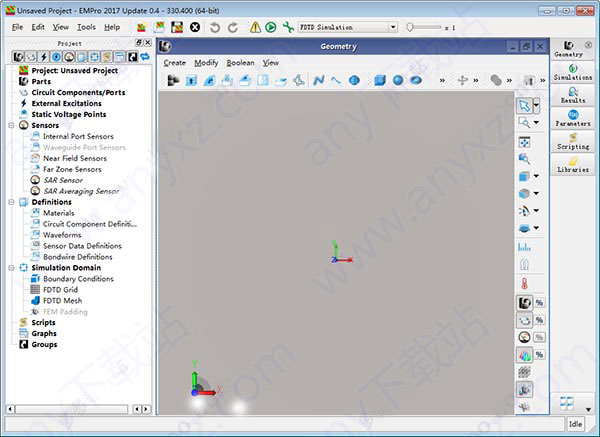Image resolution: width=600 pixels, height=437 pixels.
Task: Open the zoom tool dropdown arrow
Action: pos(536,122)
